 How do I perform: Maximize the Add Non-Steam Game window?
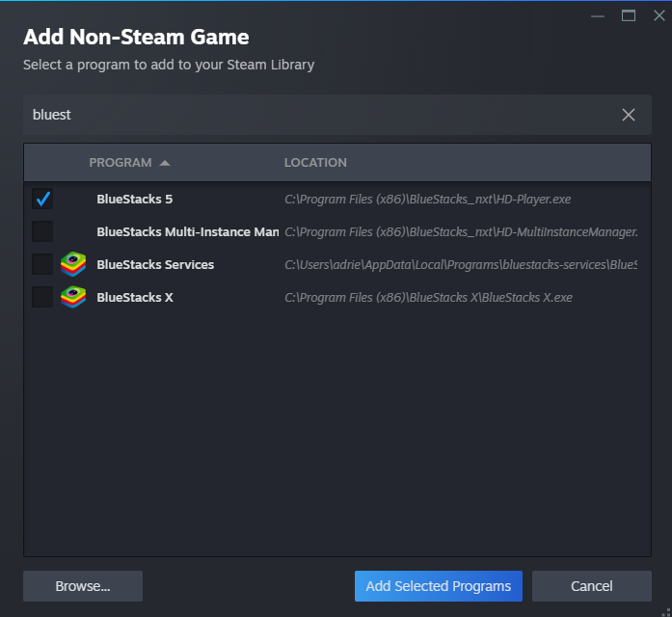(x=629, y=14)
